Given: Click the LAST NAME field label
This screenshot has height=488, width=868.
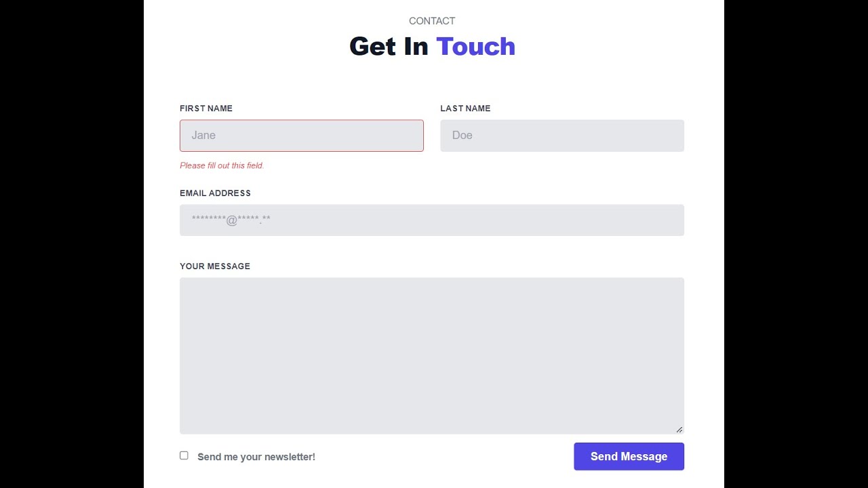Looking at the screenshot, I should [x=465, y=108].
